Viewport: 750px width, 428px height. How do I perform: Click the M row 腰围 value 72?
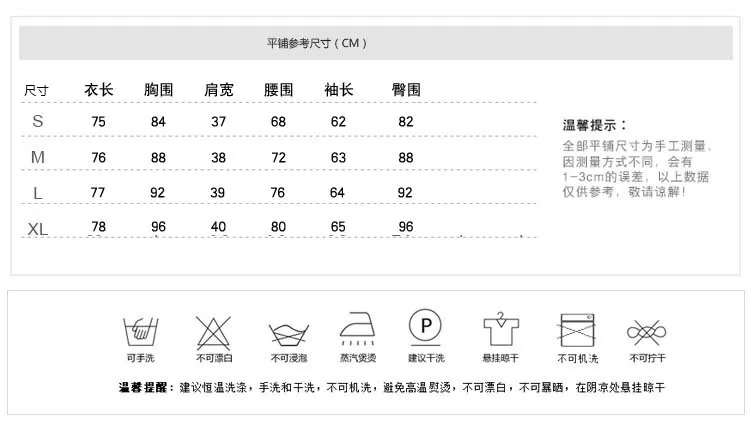coord(278,157)
